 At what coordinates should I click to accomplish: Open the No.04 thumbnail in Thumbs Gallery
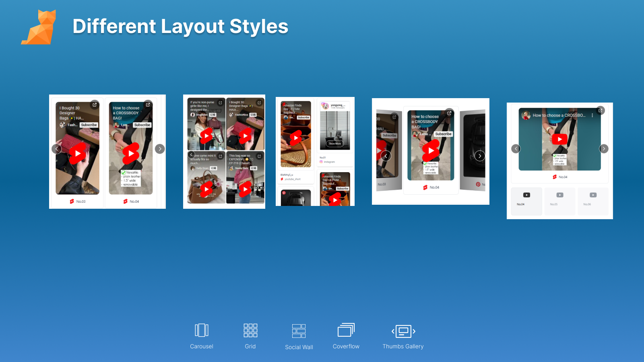527,201
